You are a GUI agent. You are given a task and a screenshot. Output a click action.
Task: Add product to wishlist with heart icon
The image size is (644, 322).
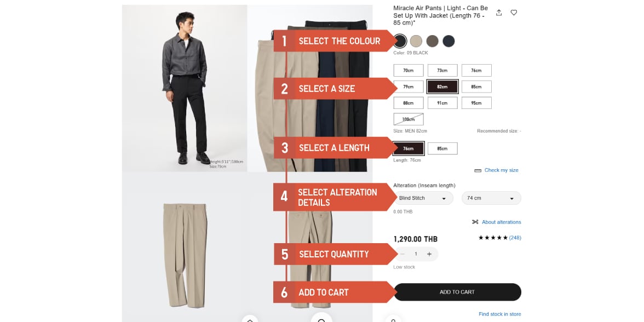point(514,13)
